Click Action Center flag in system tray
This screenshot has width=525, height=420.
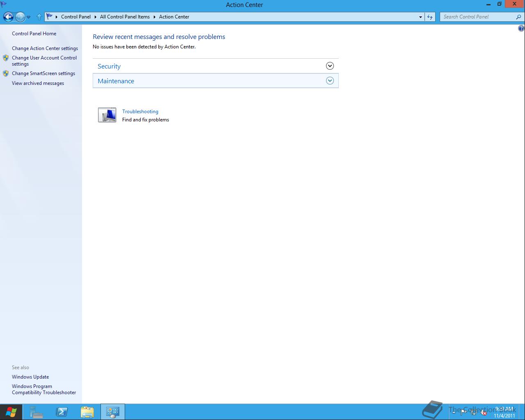point(463,412)
